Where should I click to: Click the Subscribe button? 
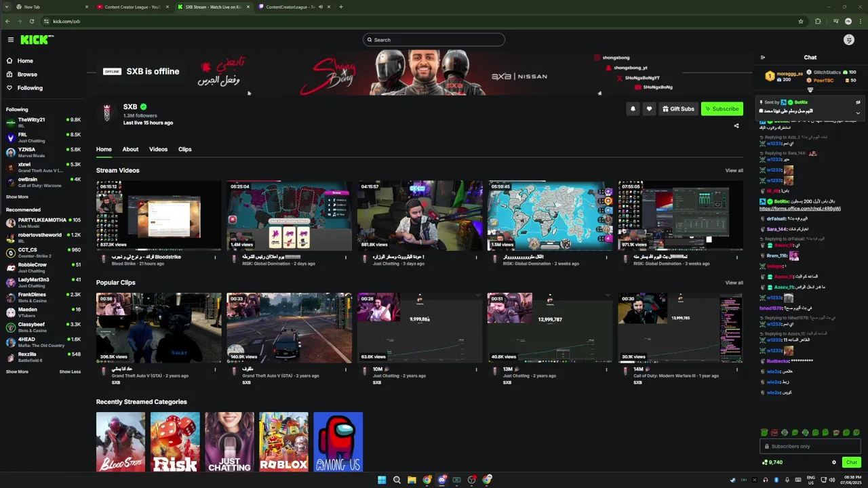click(x=722, y=108)
